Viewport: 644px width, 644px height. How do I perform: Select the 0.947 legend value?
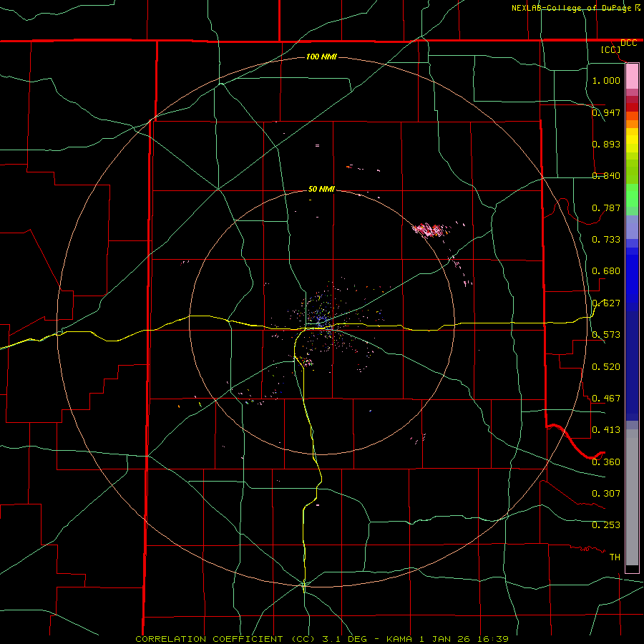(606, 112)
